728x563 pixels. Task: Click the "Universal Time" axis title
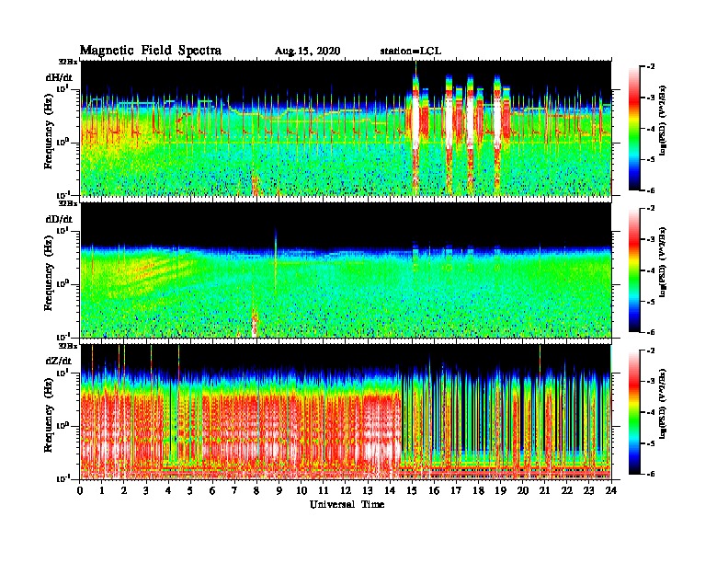pos(347,504)
